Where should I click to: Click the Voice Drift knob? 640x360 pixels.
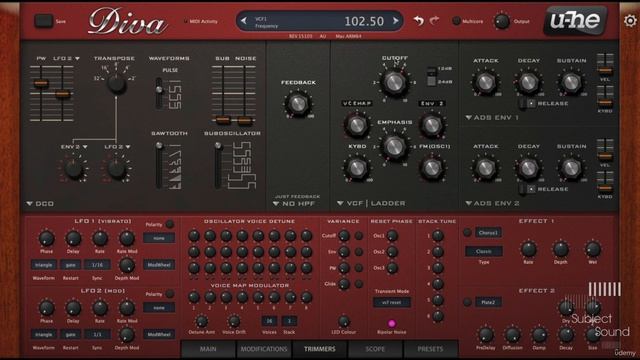233,321
